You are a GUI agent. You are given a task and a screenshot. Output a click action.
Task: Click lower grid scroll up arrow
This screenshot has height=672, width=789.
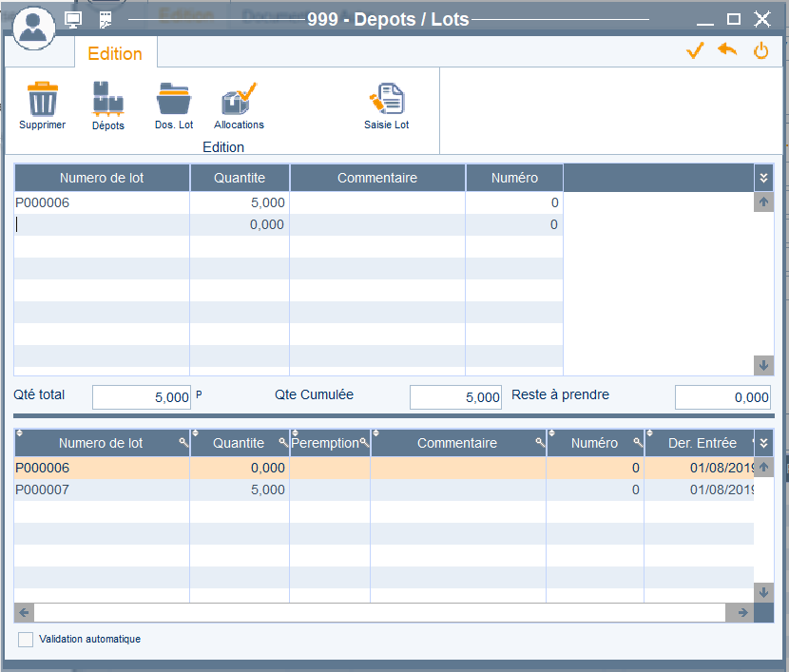coord(763,467)
